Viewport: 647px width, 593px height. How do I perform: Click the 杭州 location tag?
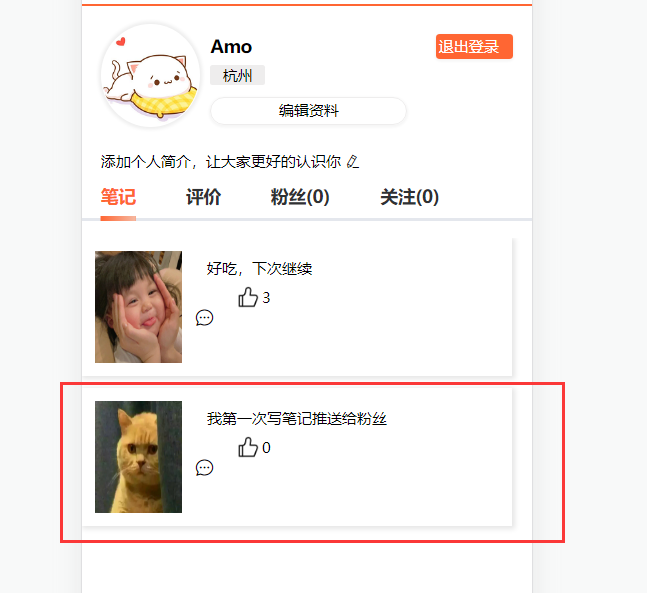tap(237, 76)
